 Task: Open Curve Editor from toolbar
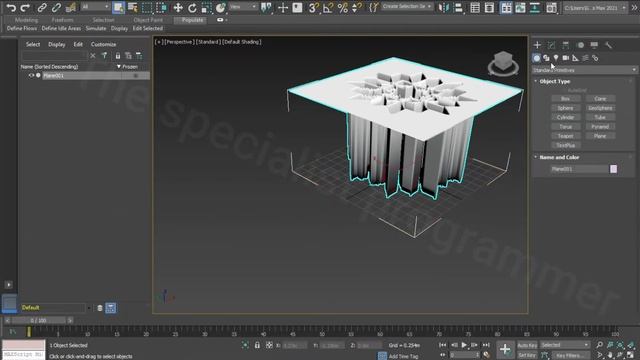click(520, 7)
